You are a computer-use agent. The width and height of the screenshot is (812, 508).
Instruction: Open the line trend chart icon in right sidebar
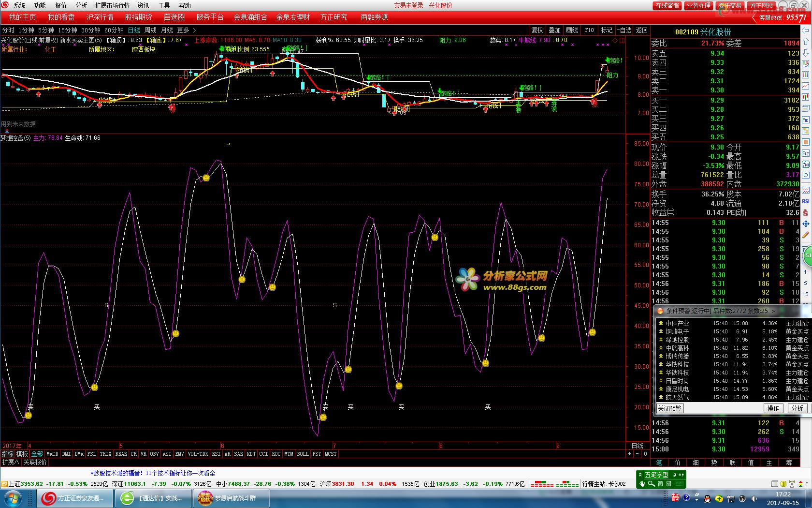pyautogui.click(x=806, y=86)
